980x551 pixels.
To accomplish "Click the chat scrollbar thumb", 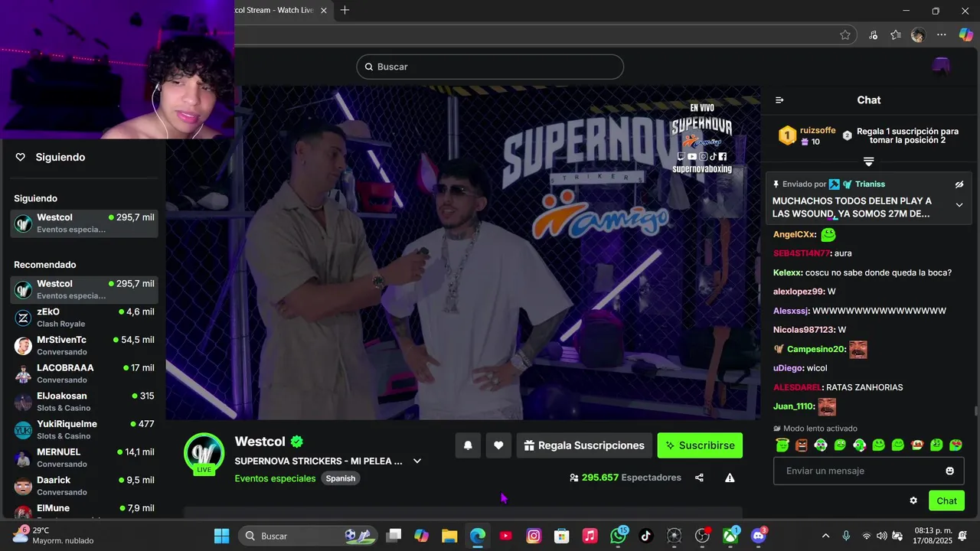I will [x=975, y=411].
